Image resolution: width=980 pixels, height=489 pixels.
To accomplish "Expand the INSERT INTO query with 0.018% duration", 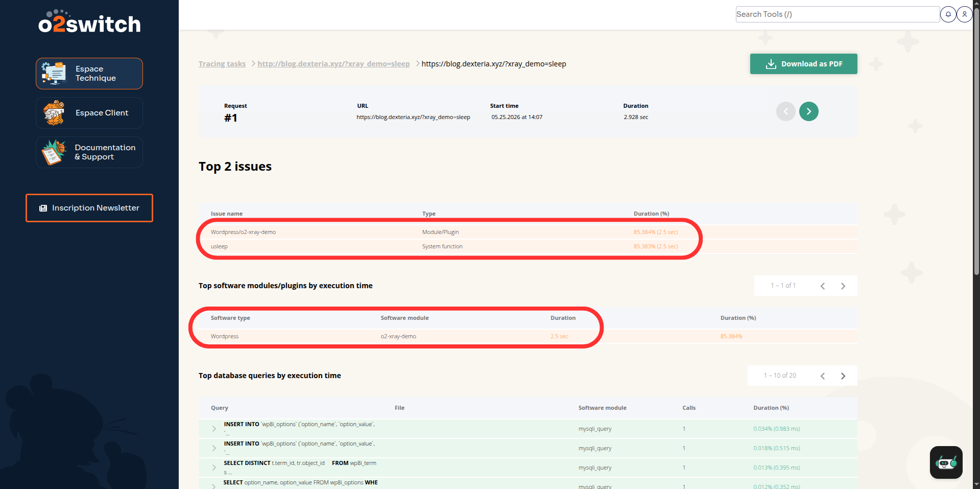I will click(x=214, y=448).
